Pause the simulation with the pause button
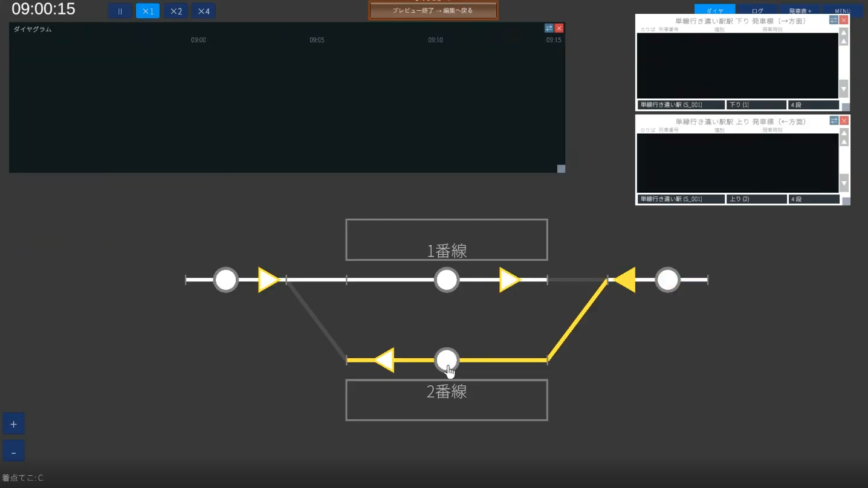Image resolution: width=868 pixels, height=488 pixels. click(x=120, y=11)
